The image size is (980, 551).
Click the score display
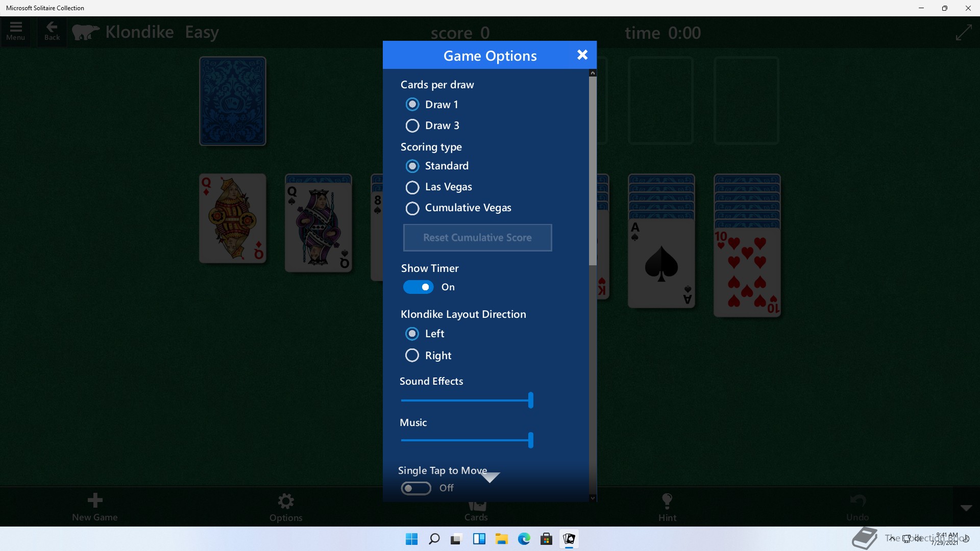[x=460, y=33]
